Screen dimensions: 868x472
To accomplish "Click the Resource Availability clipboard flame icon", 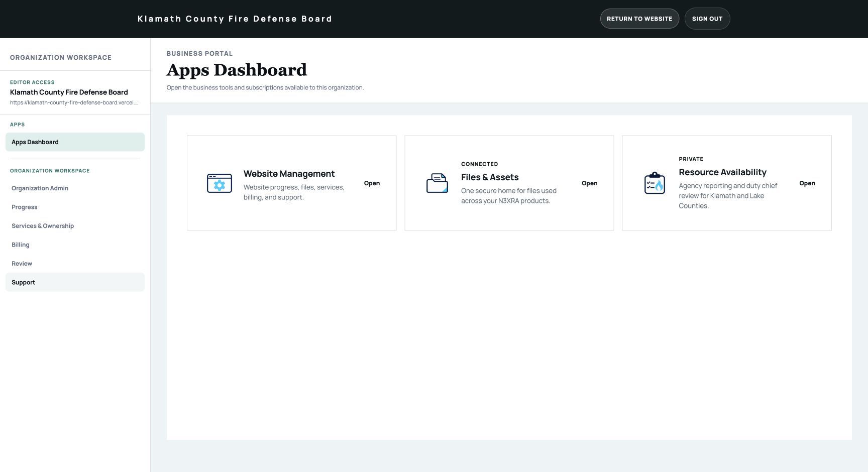I will 655,183.
